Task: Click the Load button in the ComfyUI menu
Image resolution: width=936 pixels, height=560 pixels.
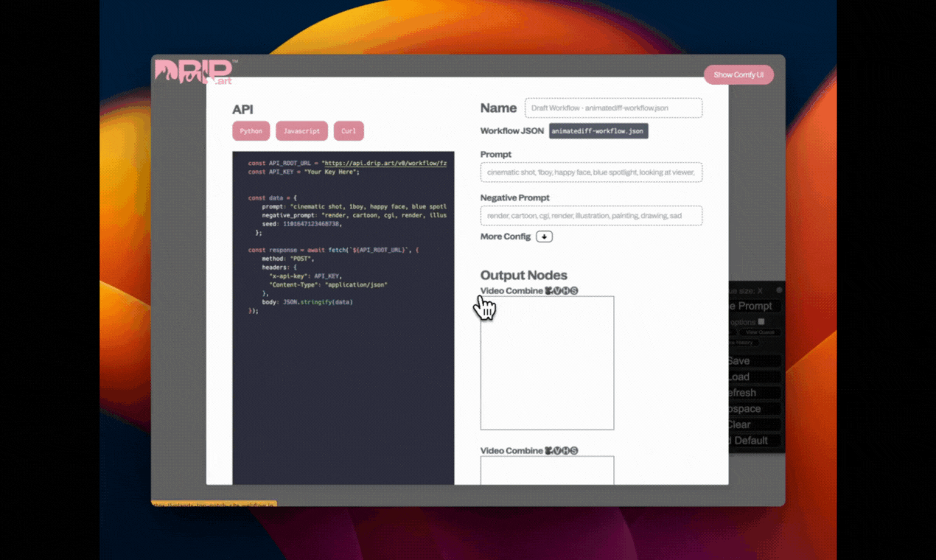Action: pos(755,377)
